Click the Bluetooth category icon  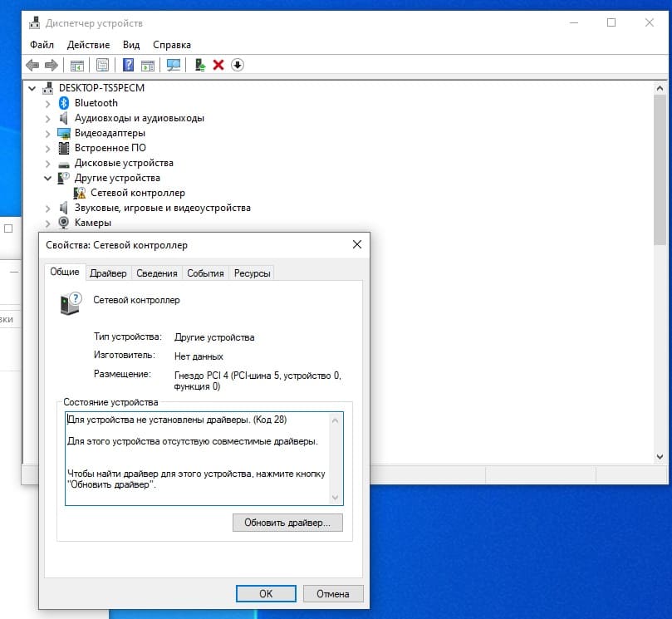(64, 103)
